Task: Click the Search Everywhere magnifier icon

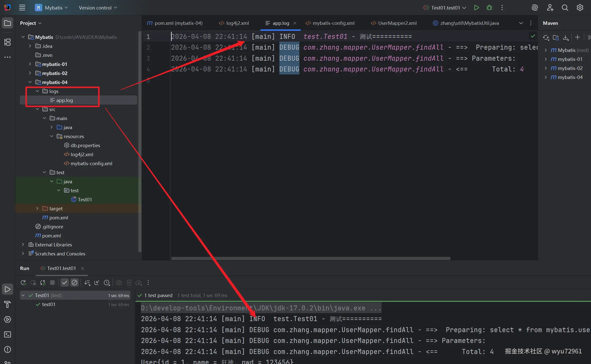Action: [565, 8]
